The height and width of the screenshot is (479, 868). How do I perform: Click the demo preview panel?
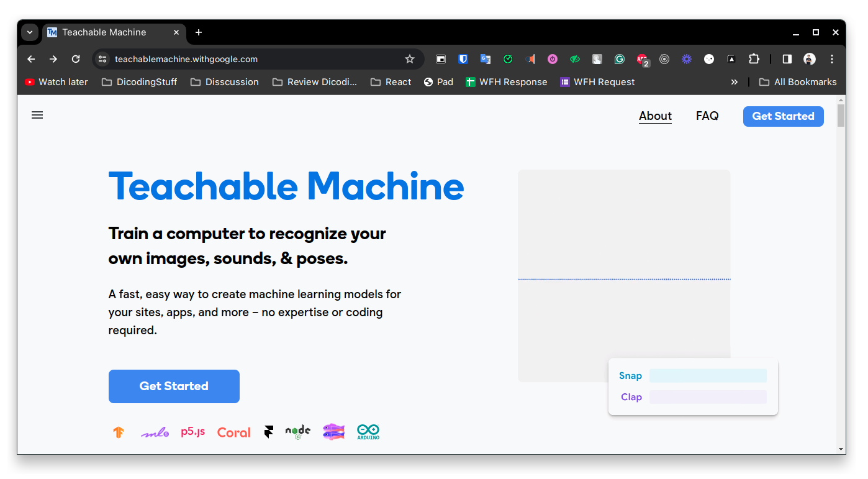point(624,276)
